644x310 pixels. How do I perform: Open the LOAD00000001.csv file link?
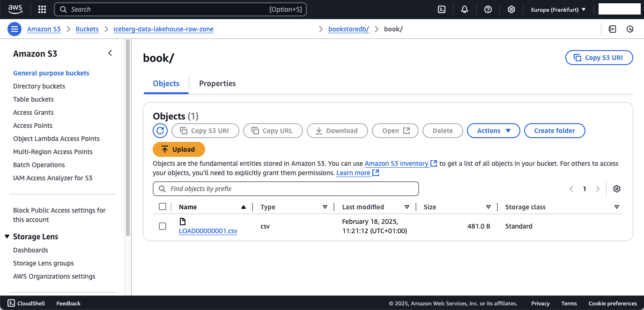(x=208, y=231)
